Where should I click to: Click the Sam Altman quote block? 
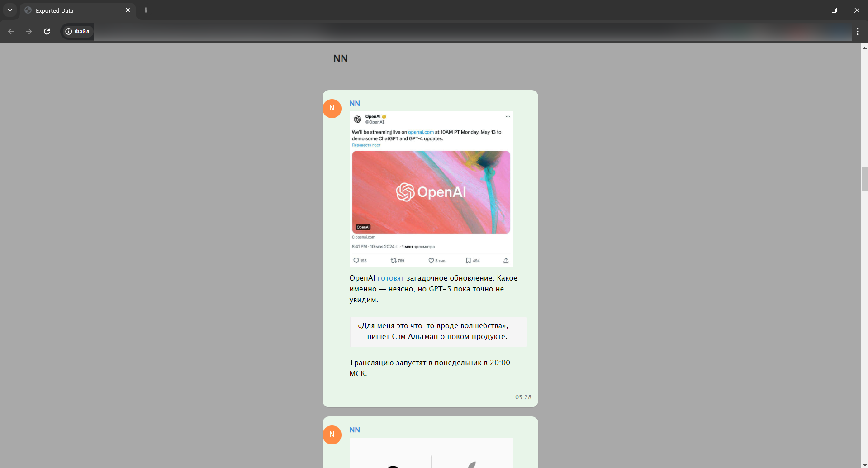(x=438, y=331)
